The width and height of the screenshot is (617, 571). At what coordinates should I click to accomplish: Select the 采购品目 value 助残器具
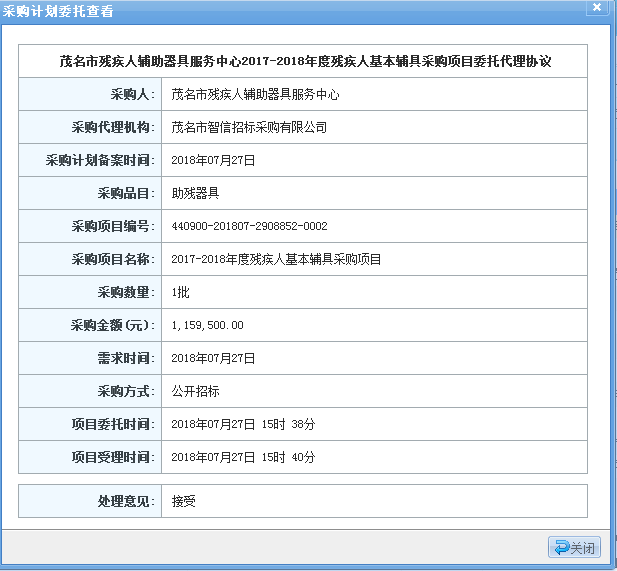point(195,193)
